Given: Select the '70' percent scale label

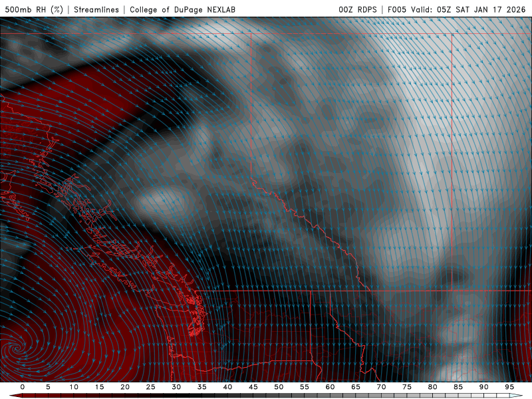Looking at the screenshot, I should [x=381, y=387].
